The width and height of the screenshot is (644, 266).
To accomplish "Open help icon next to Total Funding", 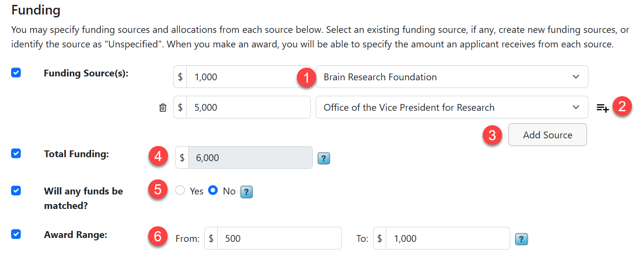I will click(323, 158).
